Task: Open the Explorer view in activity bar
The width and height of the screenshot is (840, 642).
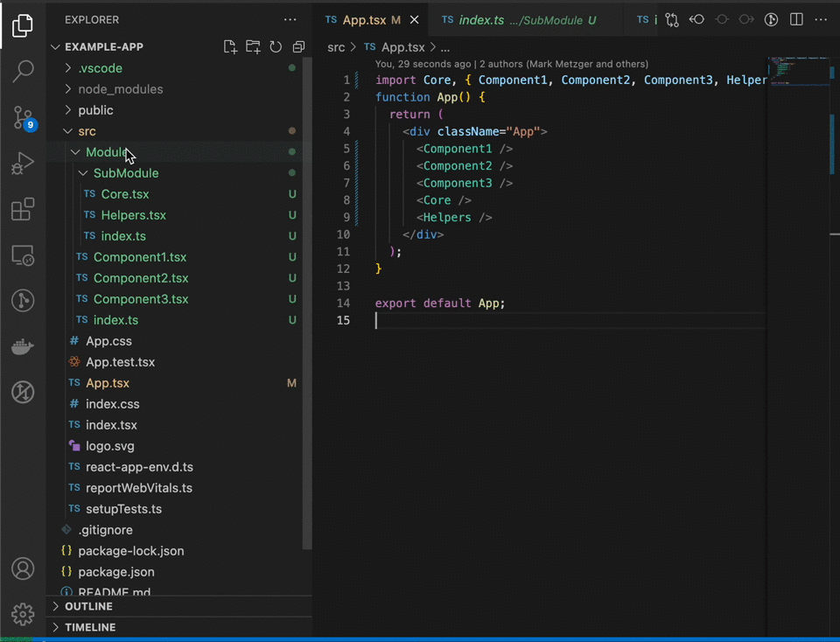Action: pyautogui.click(x=23, y=25)
